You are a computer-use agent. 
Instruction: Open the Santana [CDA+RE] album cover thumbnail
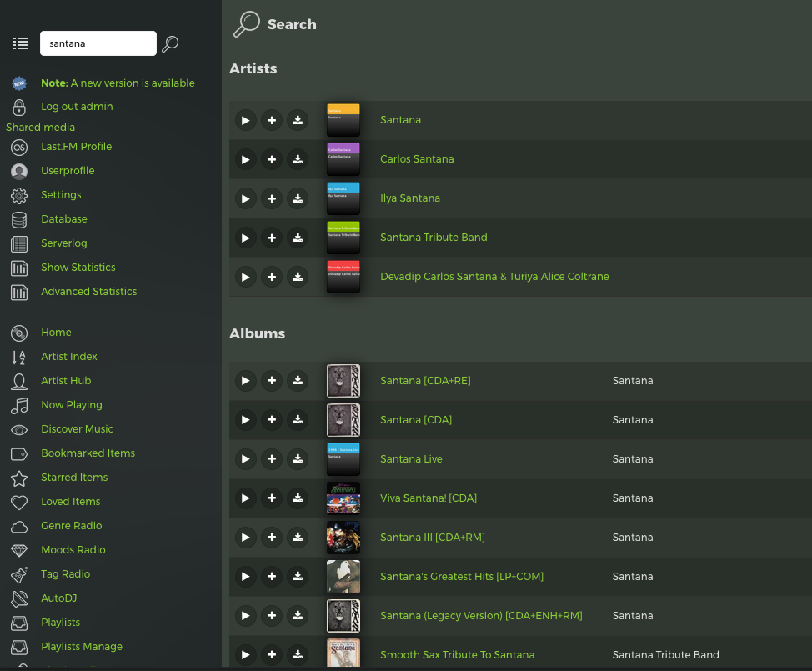click(343, 381)
